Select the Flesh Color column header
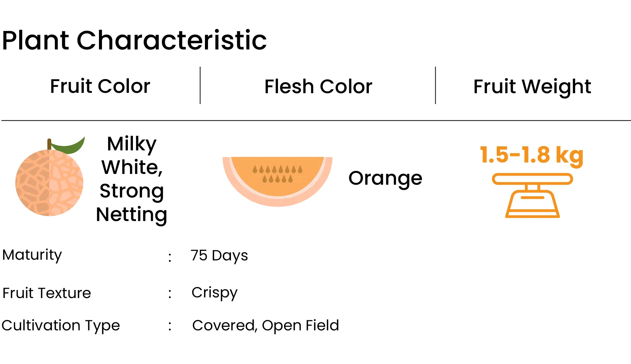Image resolution: width=631 pixels, height=364 pixels. click(318, 86)
